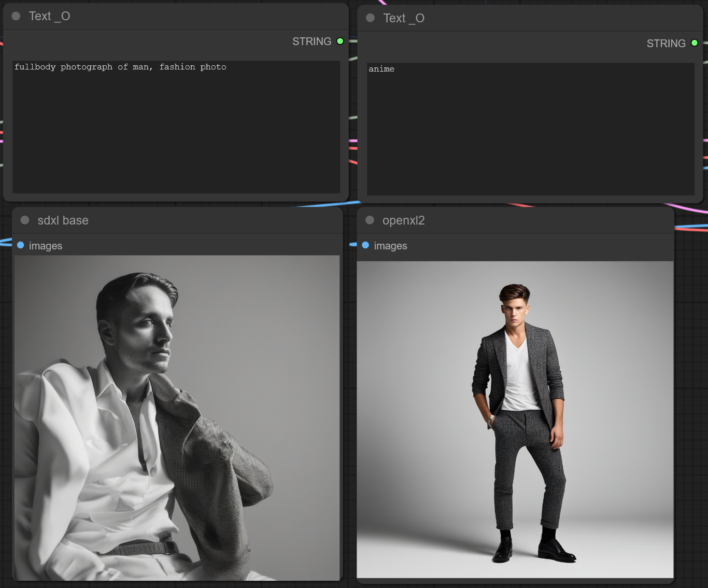Collapse the Text_O node containing the anime text
Screen dimensions: 708x588
370,18
